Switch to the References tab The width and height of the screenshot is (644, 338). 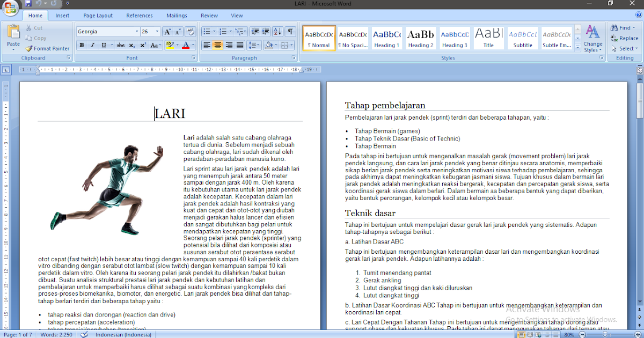(x=140, y=16)
